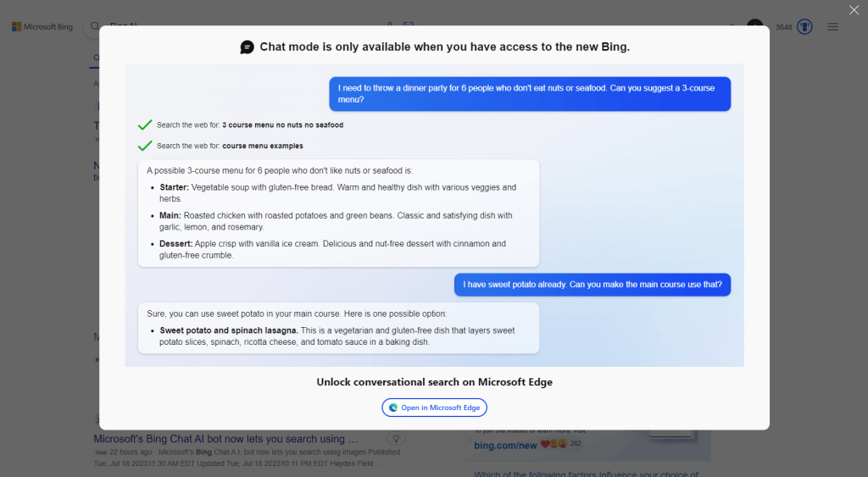Click the chat bubble icon in the popup heading
Viewport: 868px width, 477px height.
[x=247, y=47]
